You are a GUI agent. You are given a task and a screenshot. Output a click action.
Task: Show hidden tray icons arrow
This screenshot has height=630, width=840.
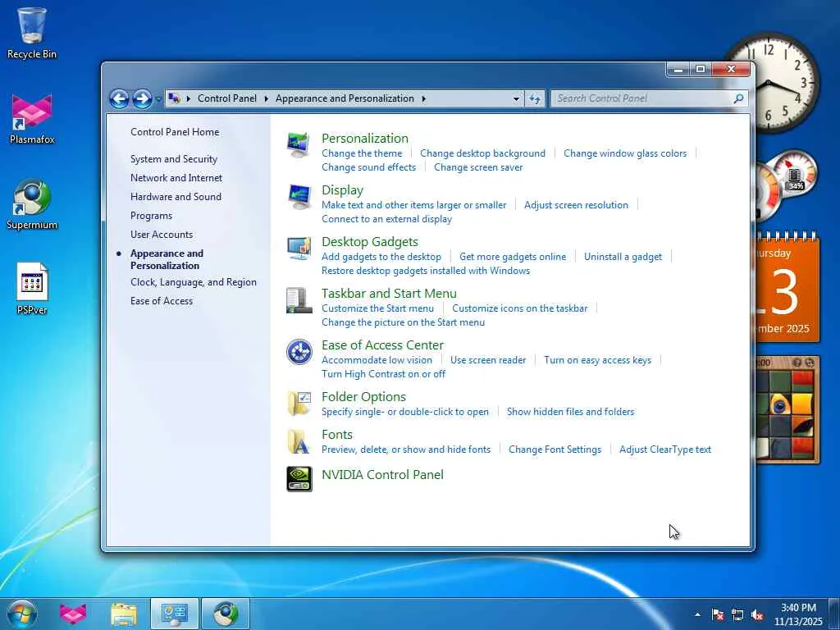[697, 614]
